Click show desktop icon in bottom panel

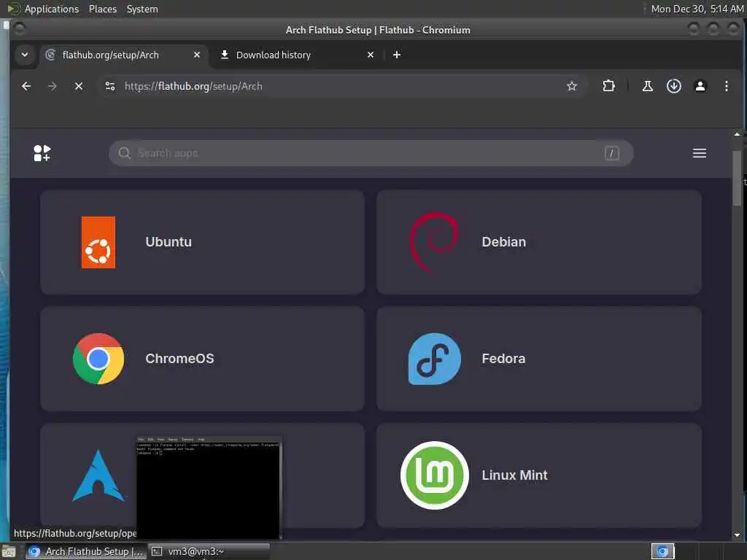tap(9, 552)
